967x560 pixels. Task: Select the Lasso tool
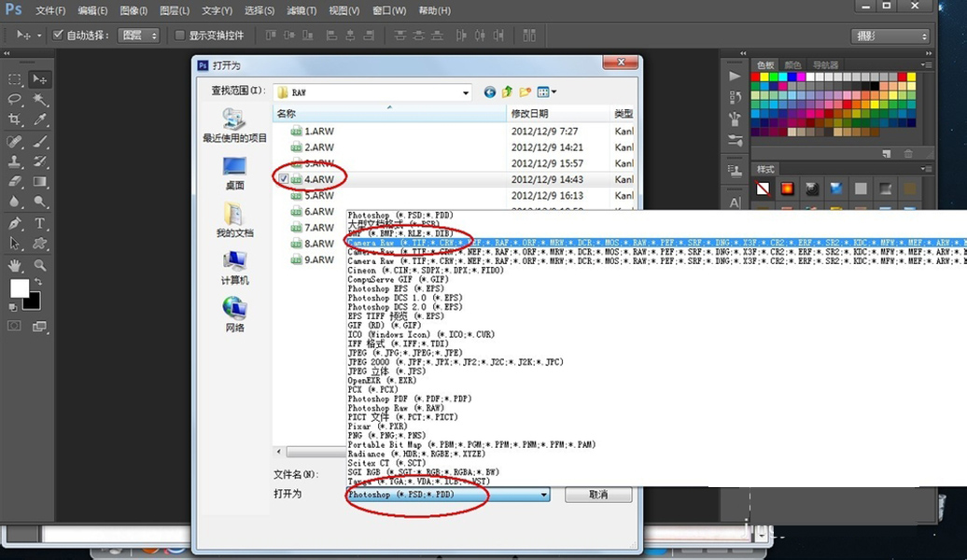[x=14, y=99]
